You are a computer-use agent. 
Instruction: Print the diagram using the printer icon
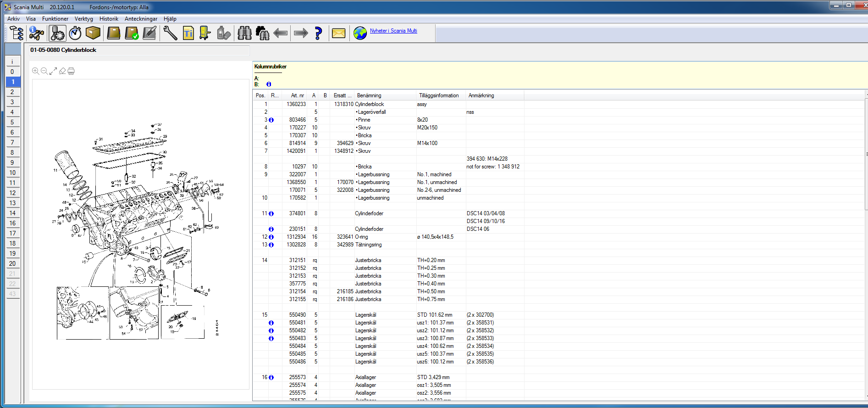(71, 71)
